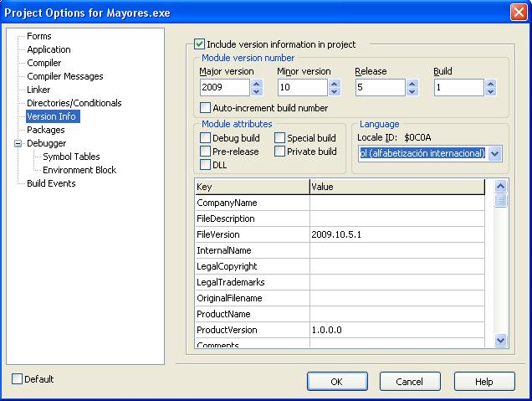Viewport: 532px width, 401px height.
Task: Toggle the Default checkbox
Action: 18,379
